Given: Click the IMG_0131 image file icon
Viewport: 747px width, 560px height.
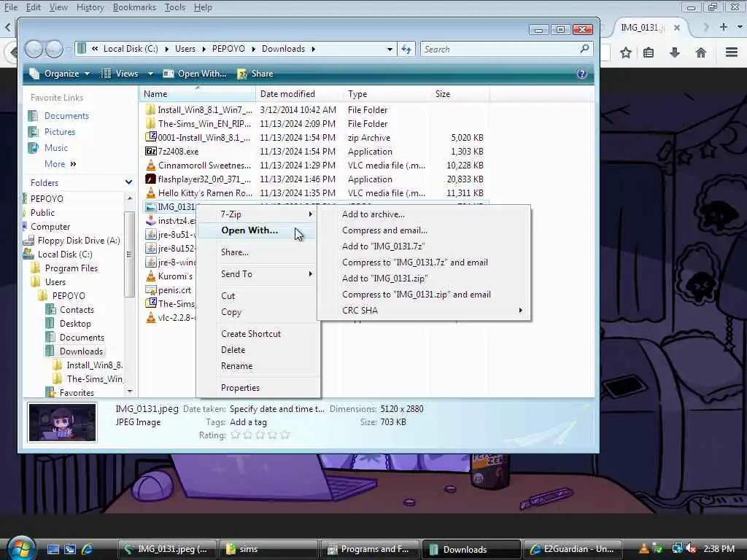Looking at the screenshot, I should tap(150, 206).
